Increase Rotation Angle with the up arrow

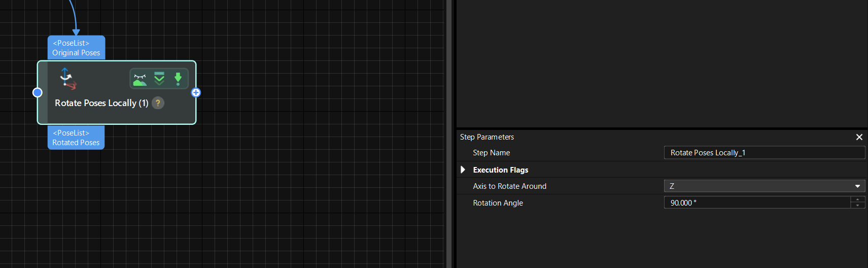[x=857, y=199]
